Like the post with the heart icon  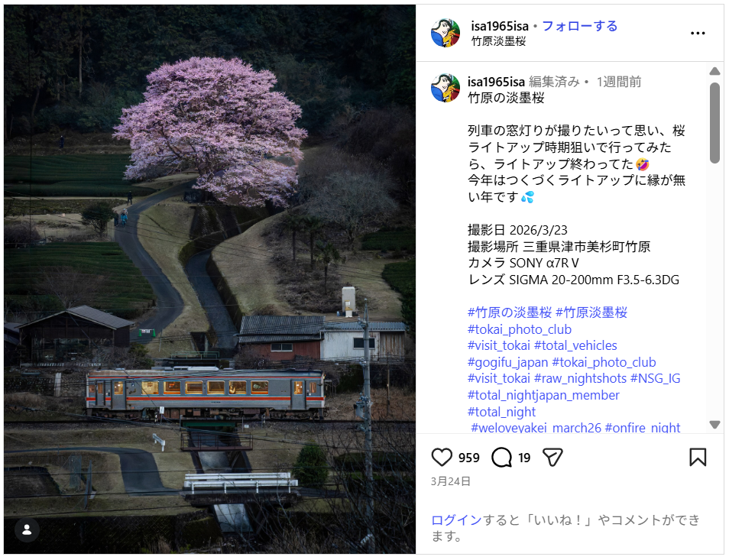pyautogui.click(x=442, y=458)
